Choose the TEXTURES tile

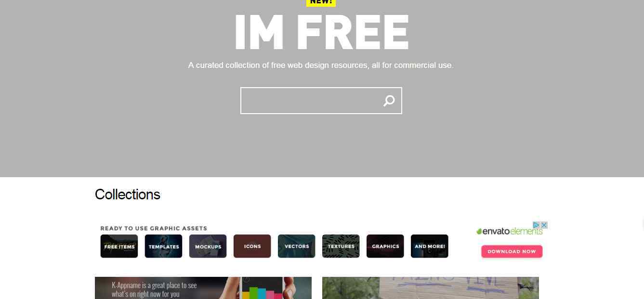pos(341,246)
